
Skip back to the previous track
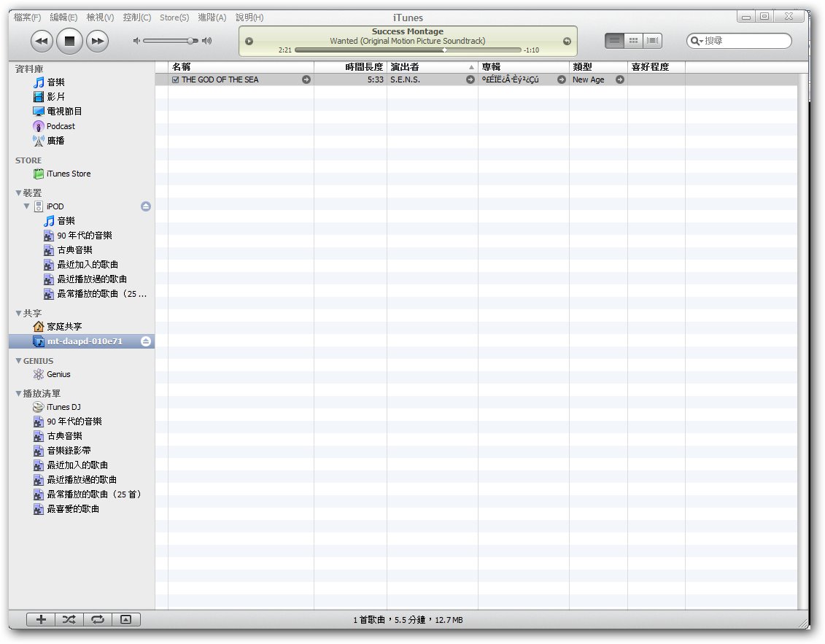(x=42, y=41)
